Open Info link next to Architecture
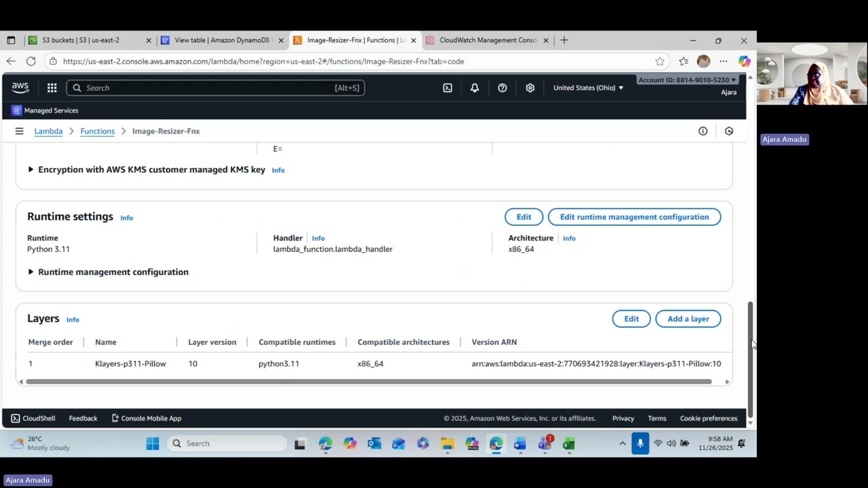The image size is (868, 488). 569,239
